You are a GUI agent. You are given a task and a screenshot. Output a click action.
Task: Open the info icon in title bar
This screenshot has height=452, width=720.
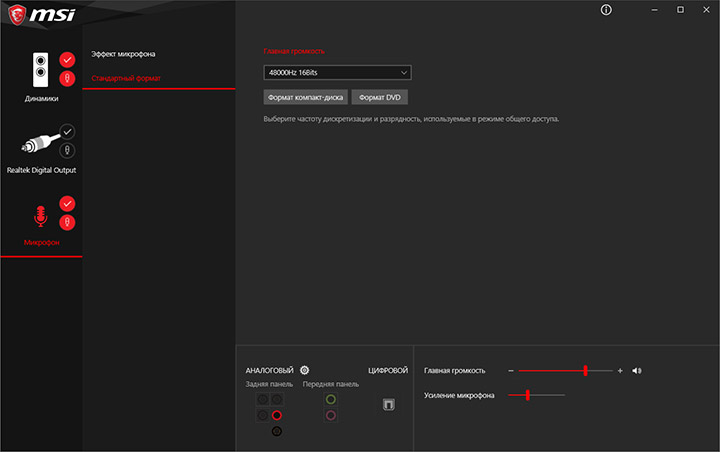coord(606,10)
